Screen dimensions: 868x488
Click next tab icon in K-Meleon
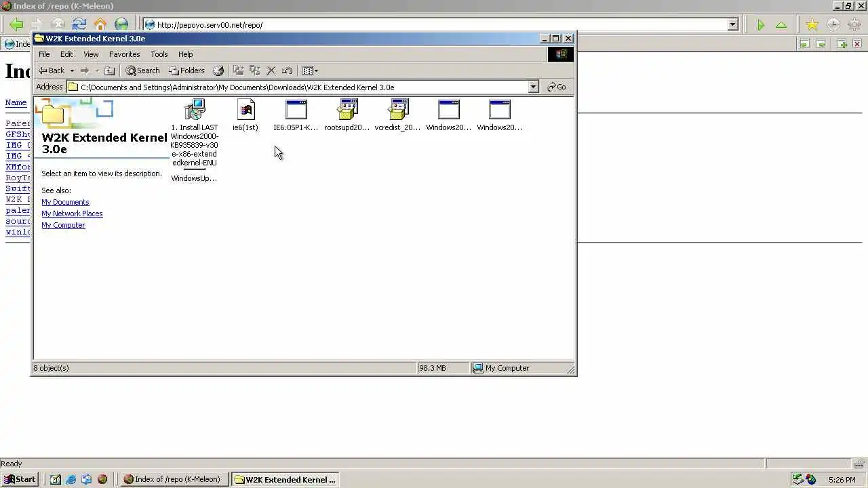pyautogui.click(x=821, y=44)
